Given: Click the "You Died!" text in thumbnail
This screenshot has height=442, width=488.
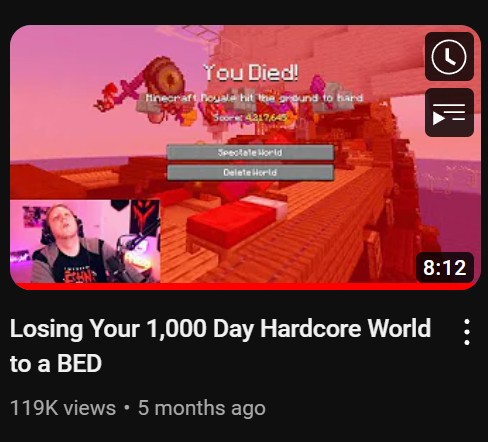Looking at the screenshot, I should coord(251,73).
